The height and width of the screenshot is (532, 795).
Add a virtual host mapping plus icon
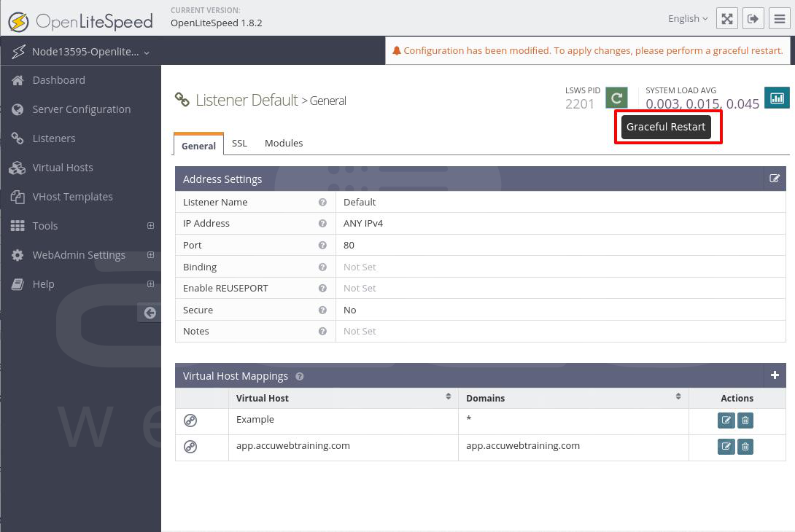775,375
